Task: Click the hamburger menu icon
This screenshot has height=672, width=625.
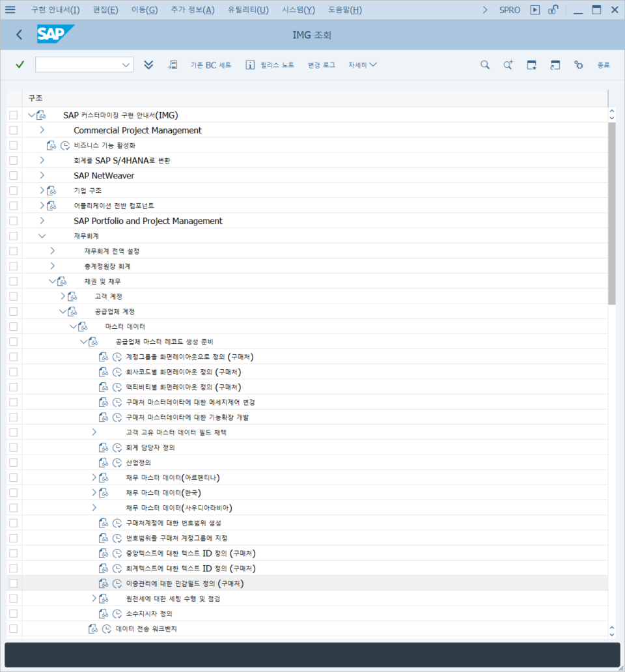Action: tap(10, 9)
